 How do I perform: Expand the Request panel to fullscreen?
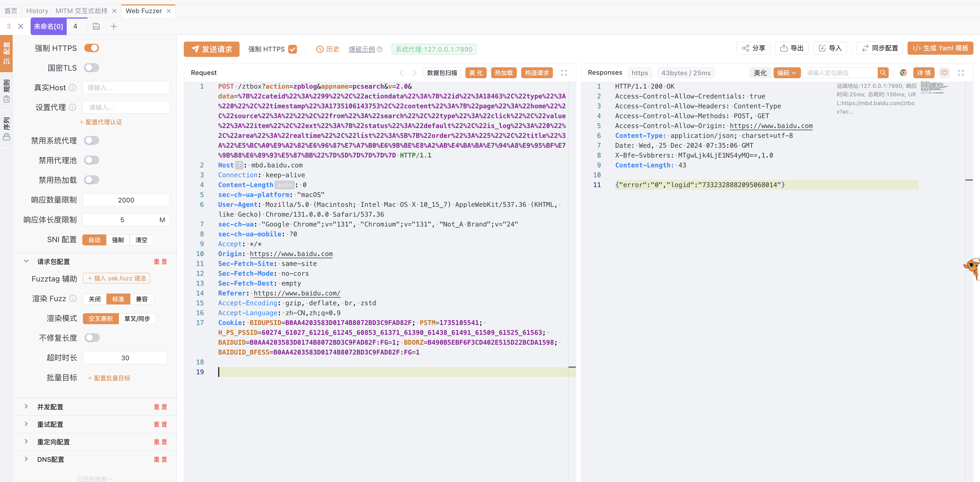pyautogui.click(x=564, y=73)
